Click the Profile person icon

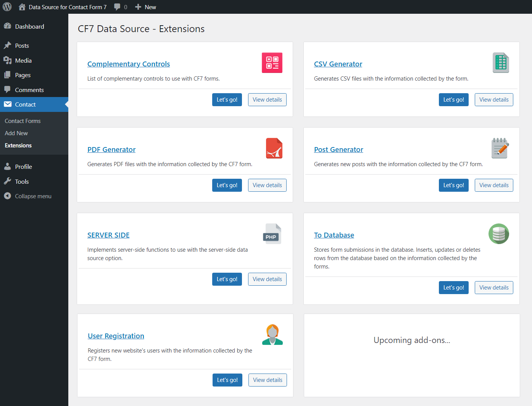[7, 167]
